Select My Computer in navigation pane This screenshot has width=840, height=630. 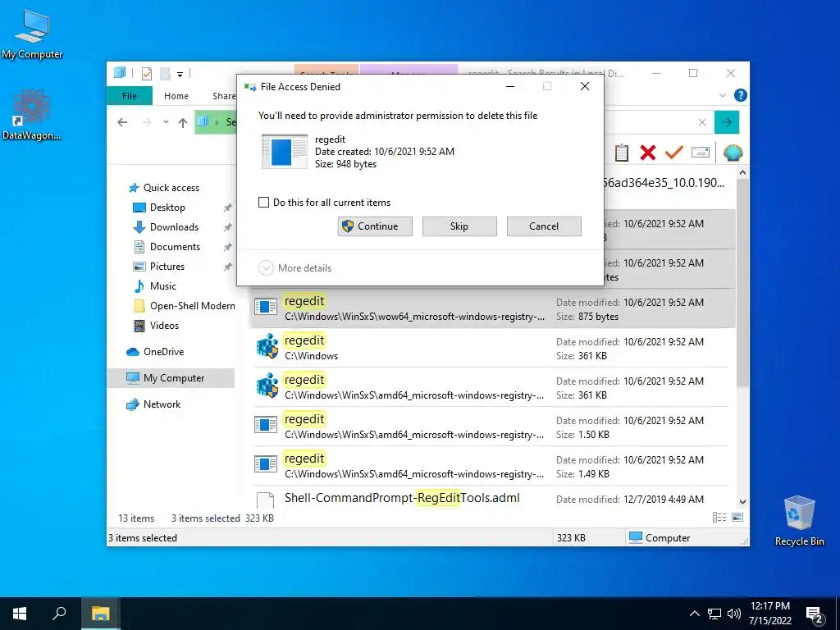[171, 378]
